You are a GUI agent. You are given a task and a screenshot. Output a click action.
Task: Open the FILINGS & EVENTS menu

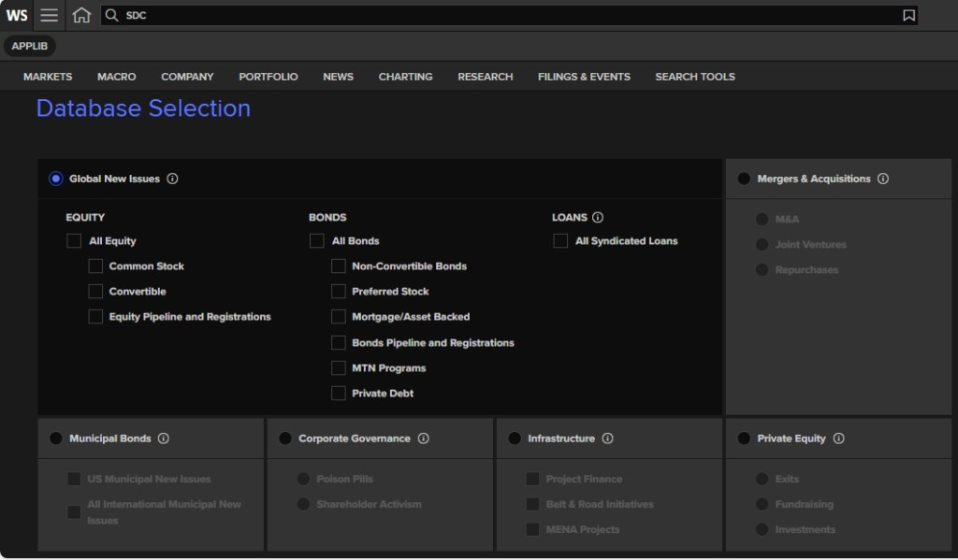[x=584, y=77]
